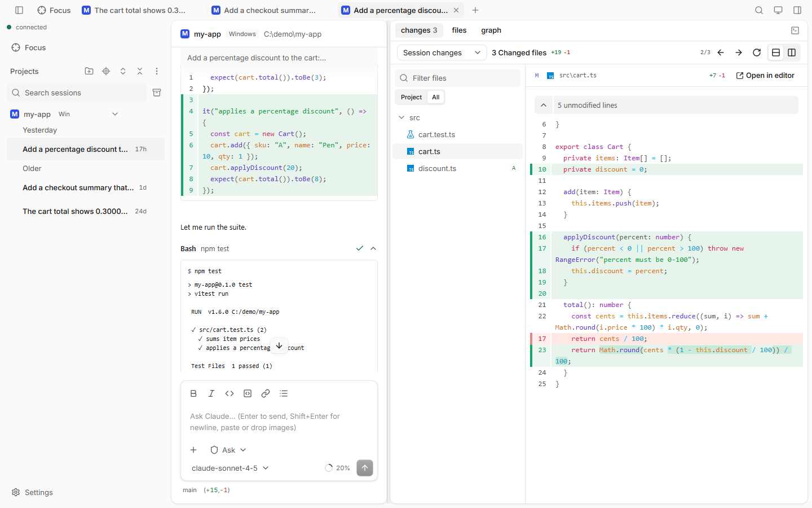Go to the next changed file

click(x=739, y=52)
